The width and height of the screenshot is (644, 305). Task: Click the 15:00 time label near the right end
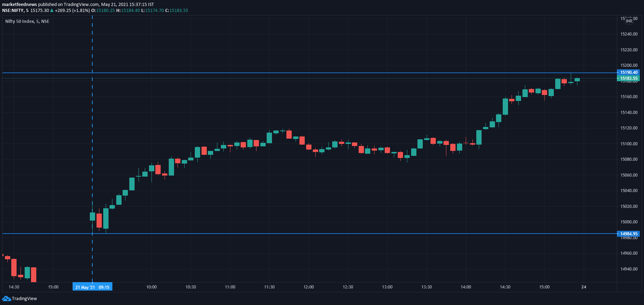(x=544, y=287)
